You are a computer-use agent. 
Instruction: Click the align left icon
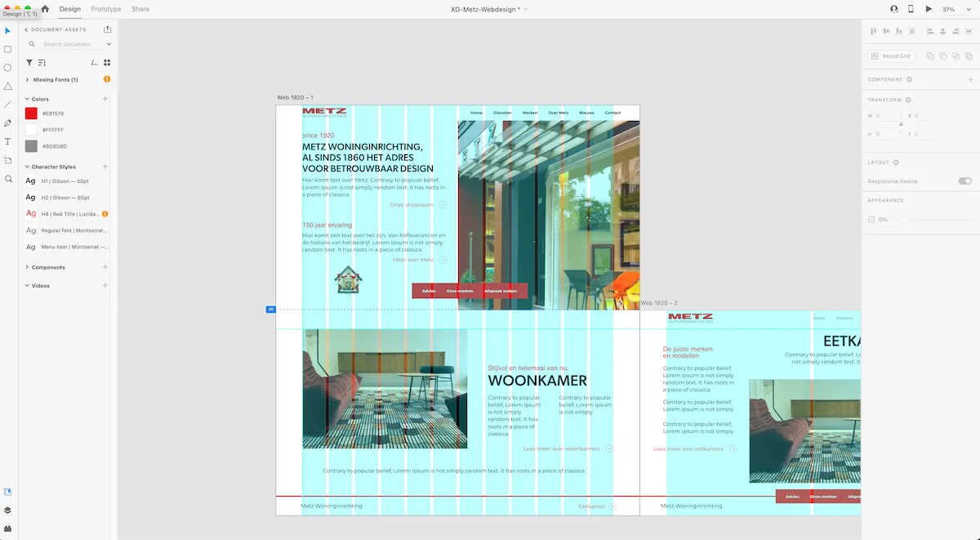(x=930, y=32)
